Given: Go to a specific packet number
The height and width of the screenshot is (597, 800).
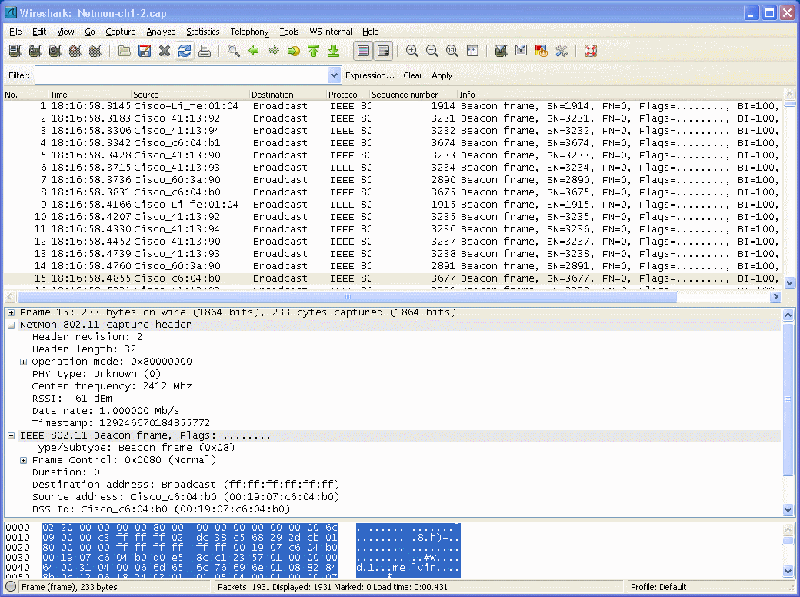Looking at the screenshot, I should (x=293, y=51).
